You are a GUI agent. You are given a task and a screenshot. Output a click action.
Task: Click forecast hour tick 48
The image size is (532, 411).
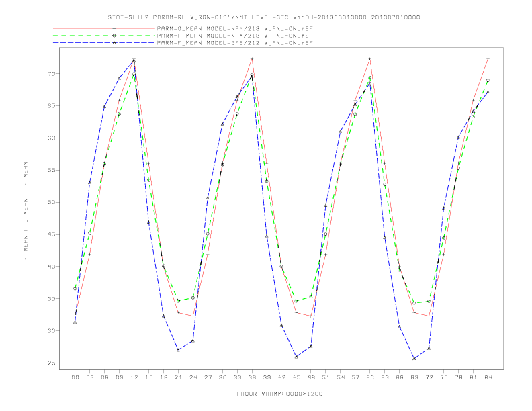tap(311, 377)
